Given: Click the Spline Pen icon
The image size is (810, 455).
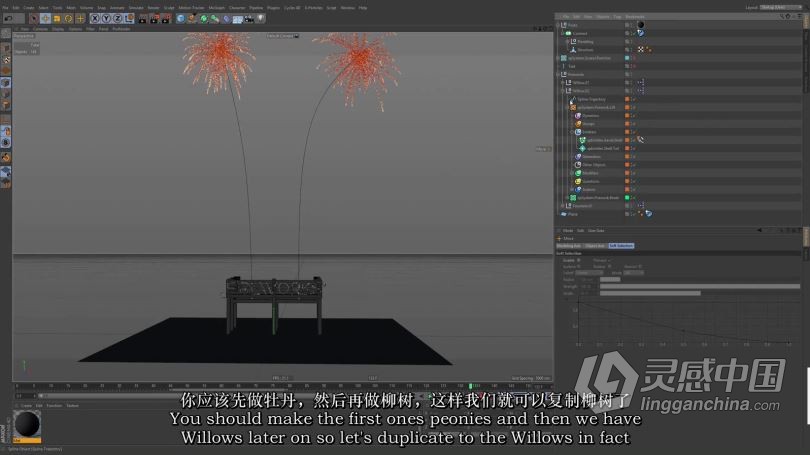Looking at the screenshot, I should [x=192, y=19].
